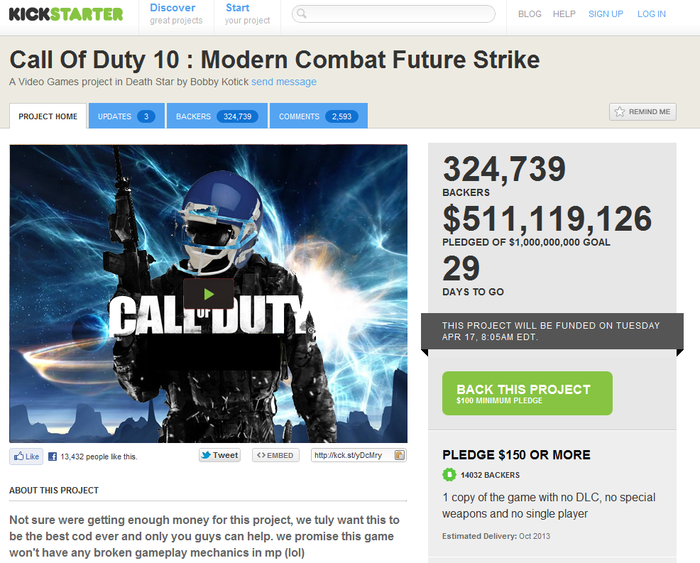Click the Sign Up link
Image resolution: width=700 pixels, height=563 pixels.
(605, 14)
